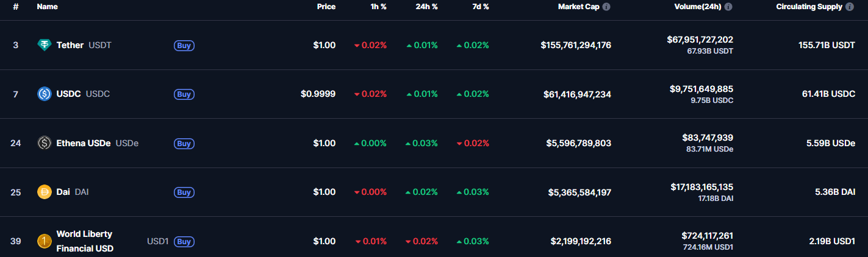Open Volume(24h) info tooltip icon
Screen dimensions: 868x257
(728, 7)
